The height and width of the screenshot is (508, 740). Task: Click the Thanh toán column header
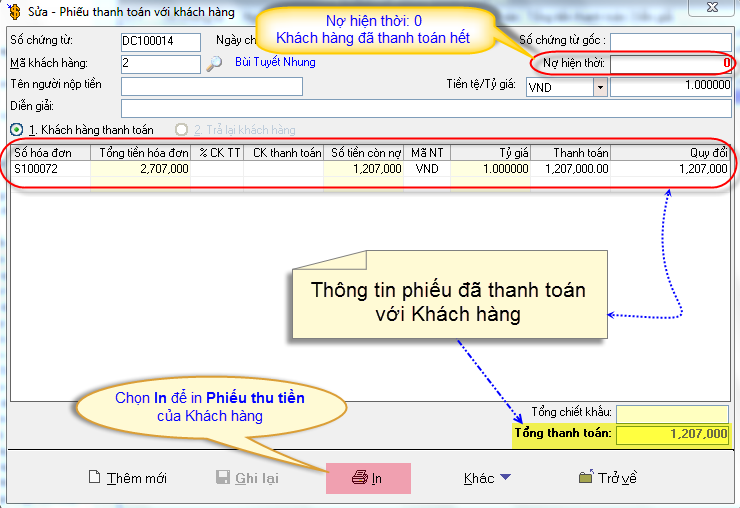coord(570,153)
